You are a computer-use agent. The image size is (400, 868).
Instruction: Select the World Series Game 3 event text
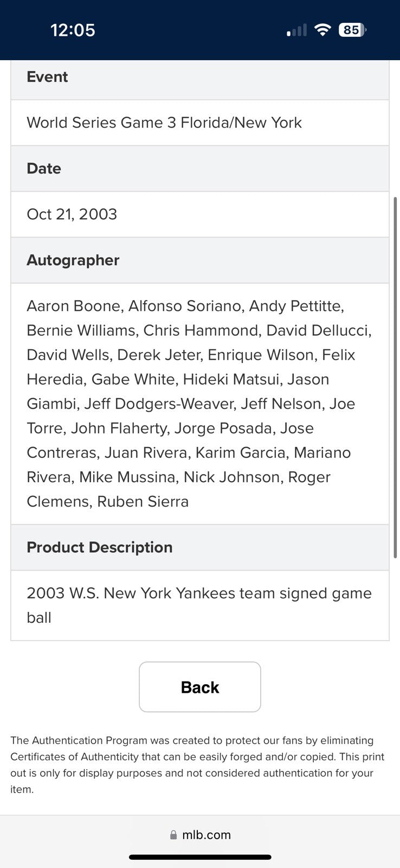point(164,123)
